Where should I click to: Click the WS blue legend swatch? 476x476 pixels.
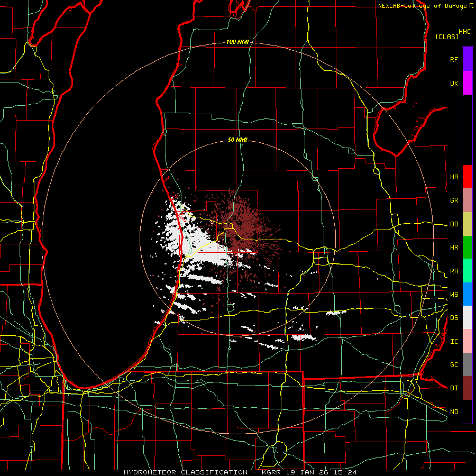[467, 294]
